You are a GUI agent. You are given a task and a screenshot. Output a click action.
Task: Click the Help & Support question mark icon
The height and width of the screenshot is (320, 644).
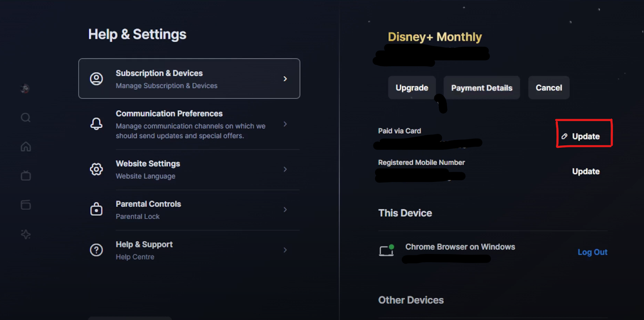pyautogui.click(x=96, y=250)
